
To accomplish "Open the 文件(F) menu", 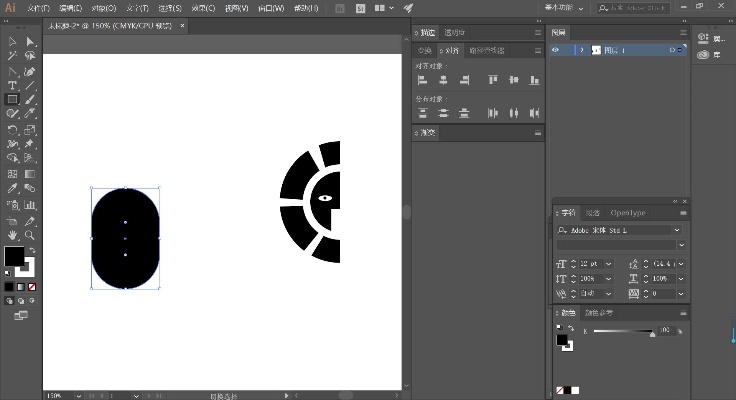I will [x=38, y=8].
